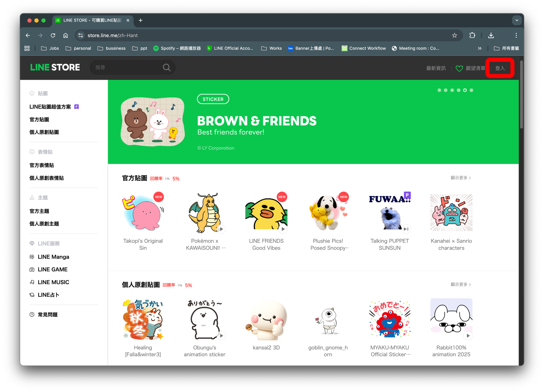Show hidden bookmarks with the double chevron

click(x=480, y=48)
